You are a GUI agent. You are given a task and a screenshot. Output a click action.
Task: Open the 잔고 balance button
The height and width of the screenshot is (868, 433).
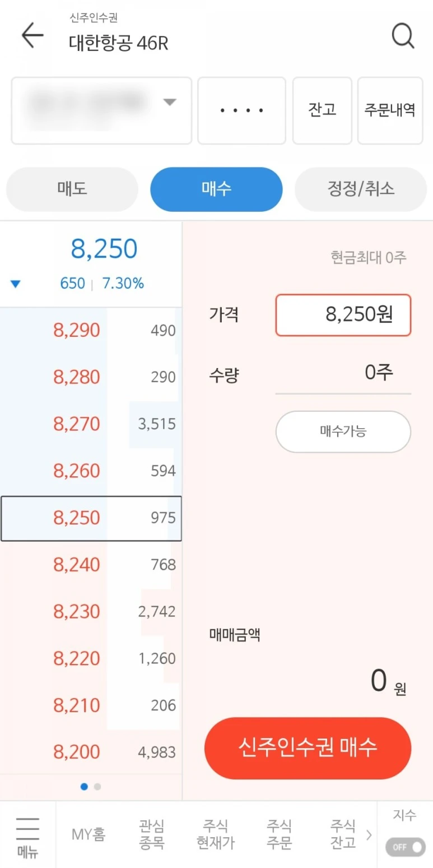(322, 110)
